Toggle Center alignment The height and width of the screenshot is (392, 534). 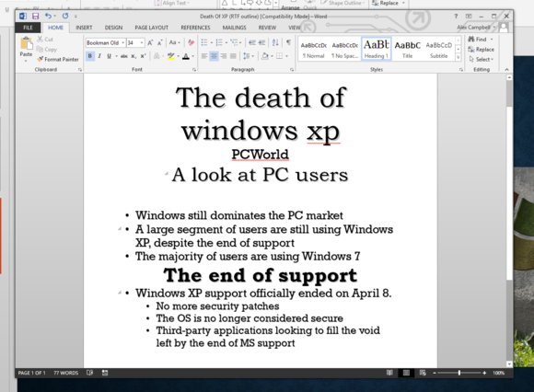pyautogui.click(x=214, y=56)
